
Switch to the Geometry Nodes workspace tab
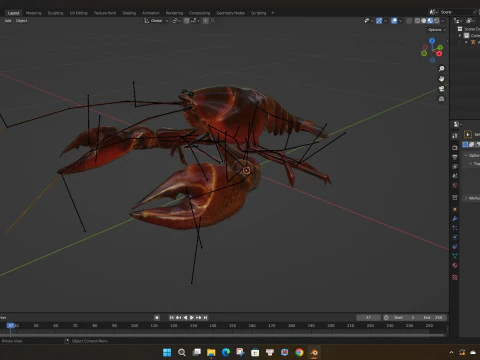coord(231,13)
